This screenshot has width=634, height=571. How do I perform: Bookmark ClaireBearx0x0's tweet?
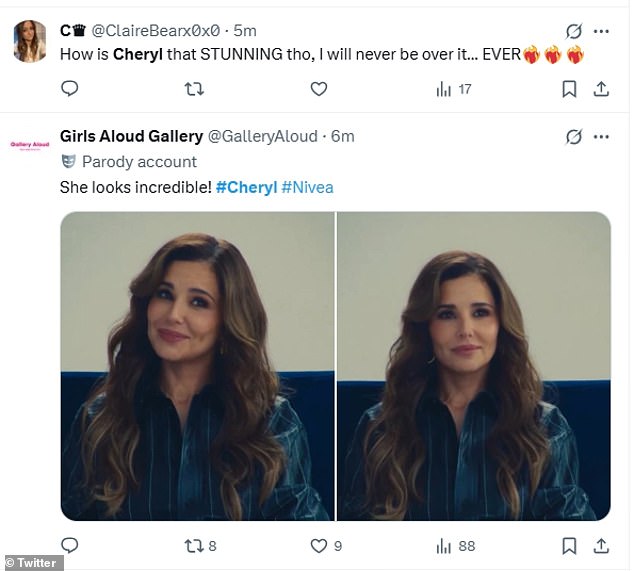click(x=569, y=89)
